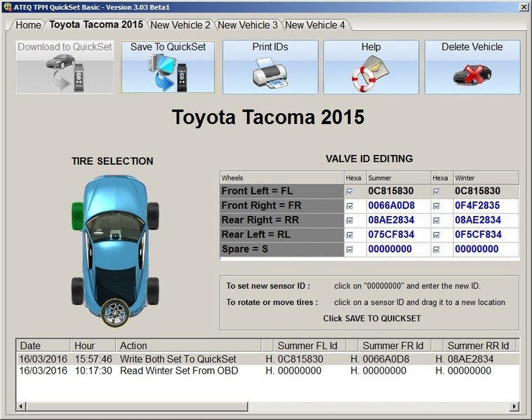Edit Summer ID 08AE2834 for Rear Right
This screenshot has width=532, height=420.
tap(398, 220)
